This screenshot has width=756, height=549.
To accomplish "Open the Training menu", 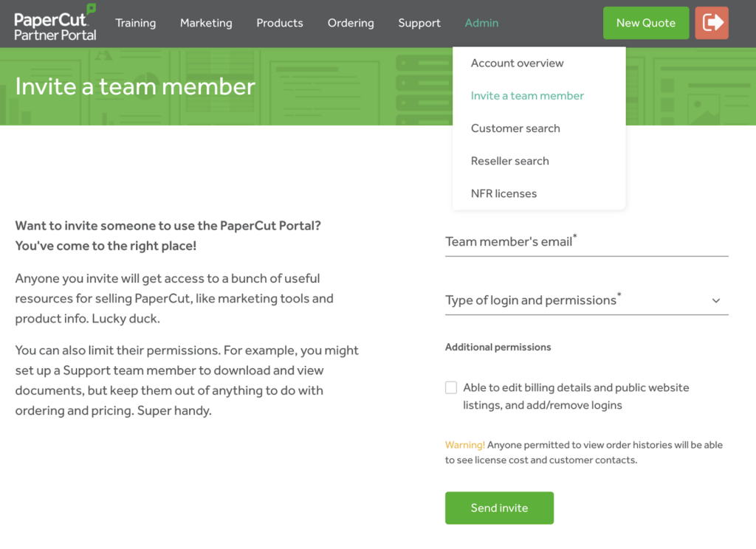I will [136, 23].
